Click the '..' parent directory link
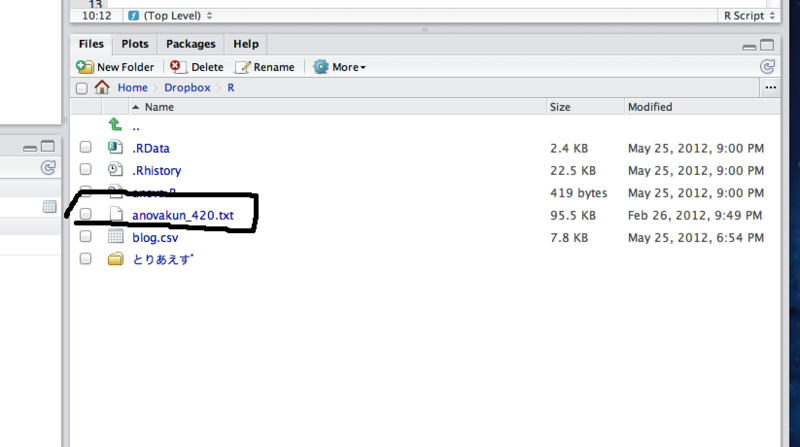The height and width of the screenshot is (447, 800). pyautogui.click(x=136, y=127)
